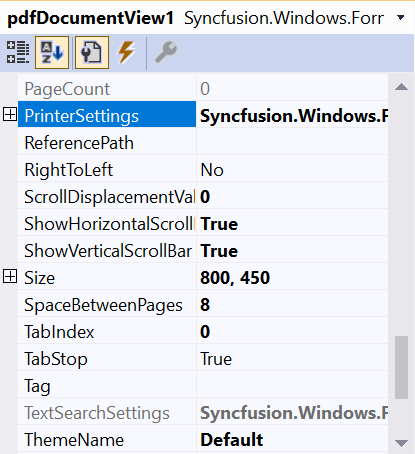Open Events lightning bolt icon
Image resolution: width=415 pixels, height=454 pixels.
pyautogui.click(x=126, y=52)
